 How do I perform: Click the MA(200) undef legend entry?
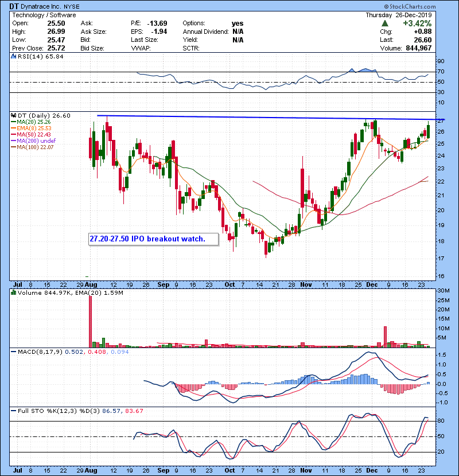click(33, 141)
